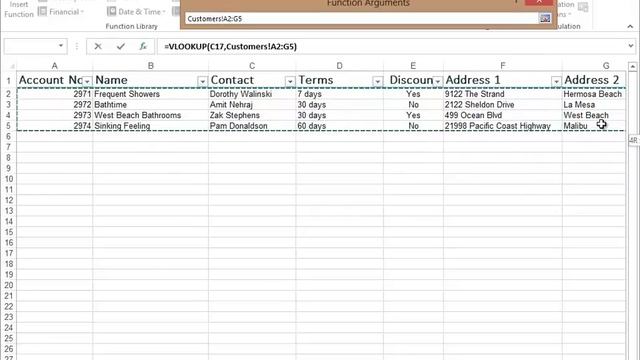Select column A header

point(55,66)
